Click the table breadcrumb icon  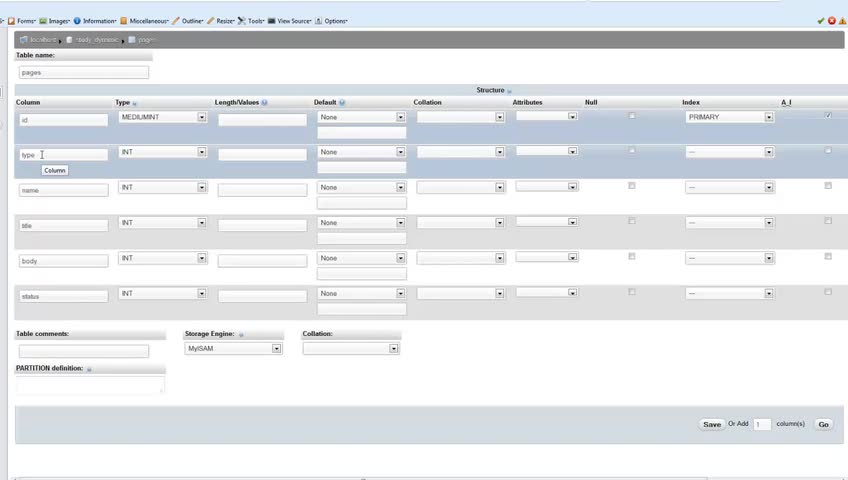[131, 39]
